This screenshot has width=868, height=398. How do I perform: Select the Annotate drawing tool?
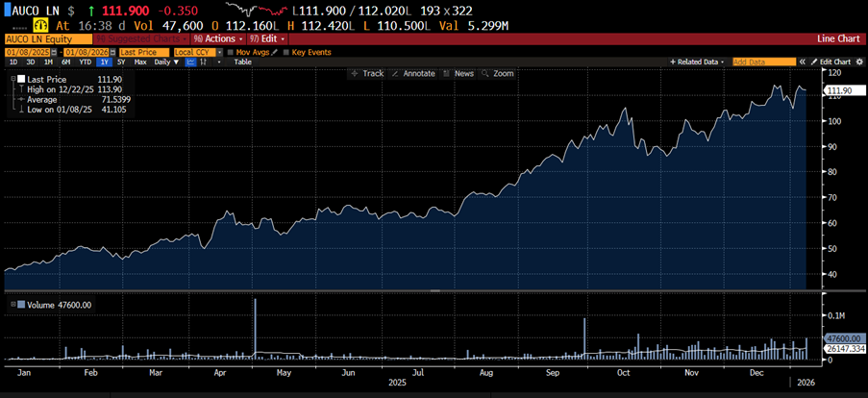pos(413,73)
